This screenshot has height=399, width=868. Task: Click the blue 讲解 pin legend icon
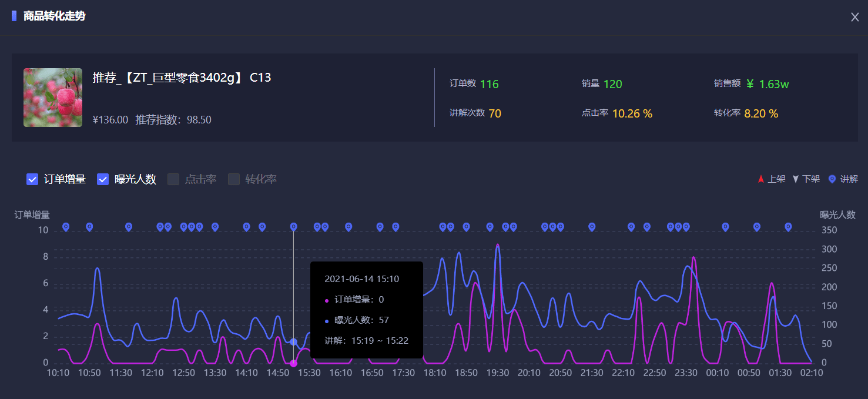[x=832, y=179]
